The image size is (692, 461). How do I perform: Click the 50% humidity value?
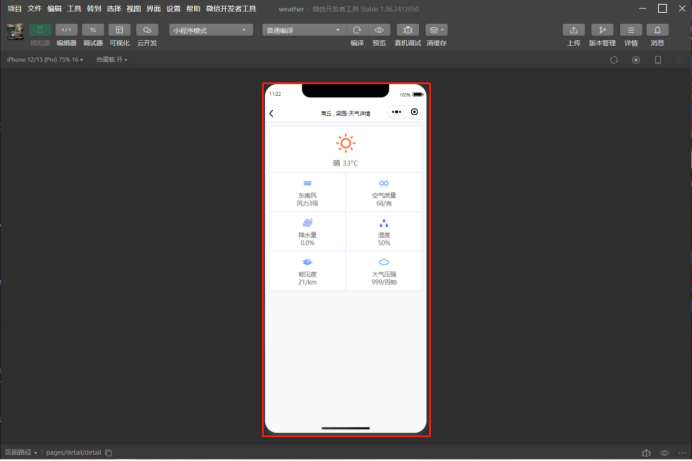384,243
